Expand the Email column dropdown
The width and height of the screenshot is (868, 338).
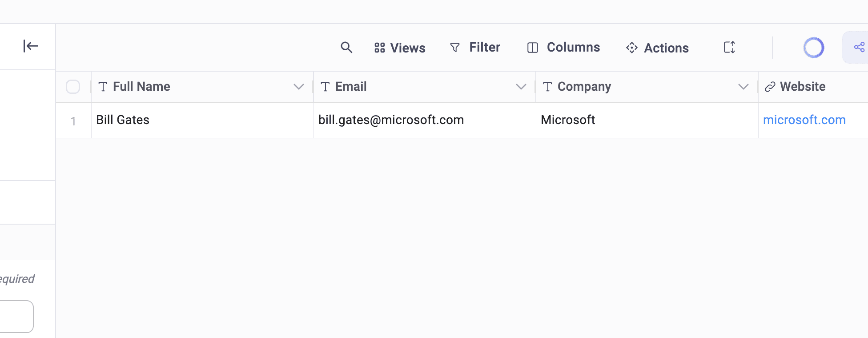pos(521,87)
